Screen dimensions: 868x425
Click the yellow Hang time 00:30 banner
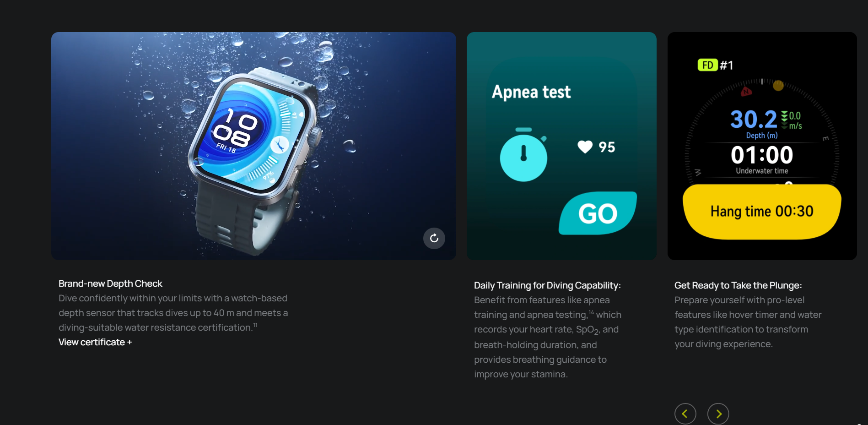(x=762, y=212)
